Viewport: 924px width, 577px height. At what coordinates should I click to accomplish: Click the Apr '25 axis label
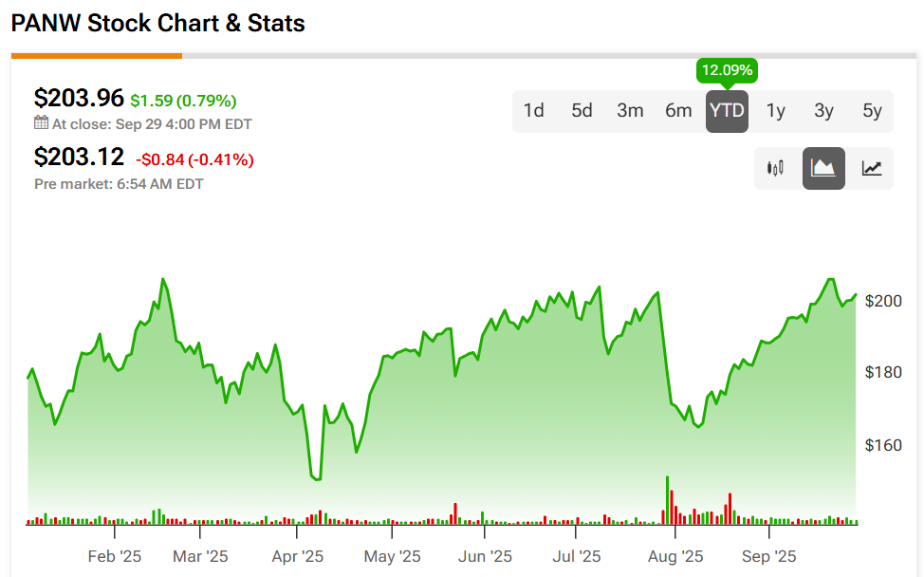pyautogui.click(x=298, y=556)
